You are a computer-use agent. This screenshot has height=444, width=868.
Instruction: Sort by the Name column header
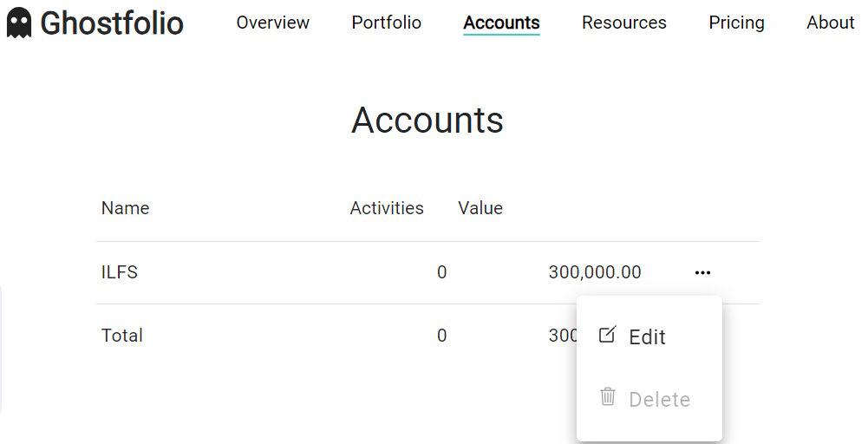click(125, 208)
